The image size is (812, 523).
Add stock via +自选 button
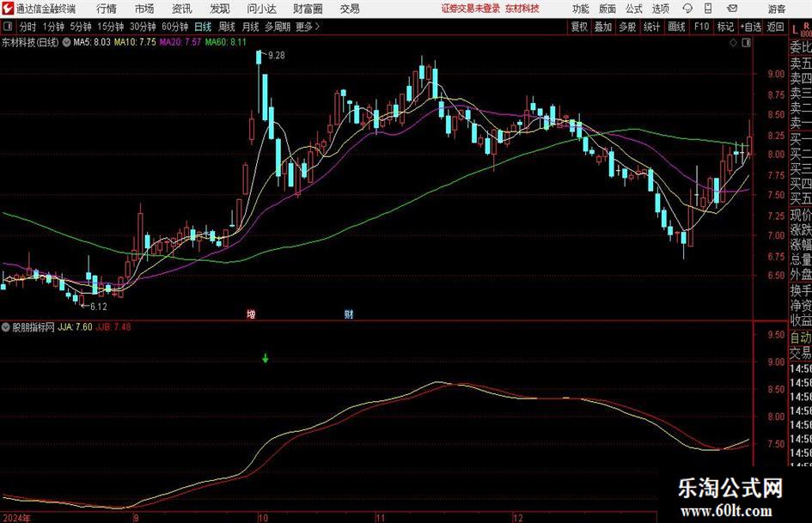coord(751,27)
